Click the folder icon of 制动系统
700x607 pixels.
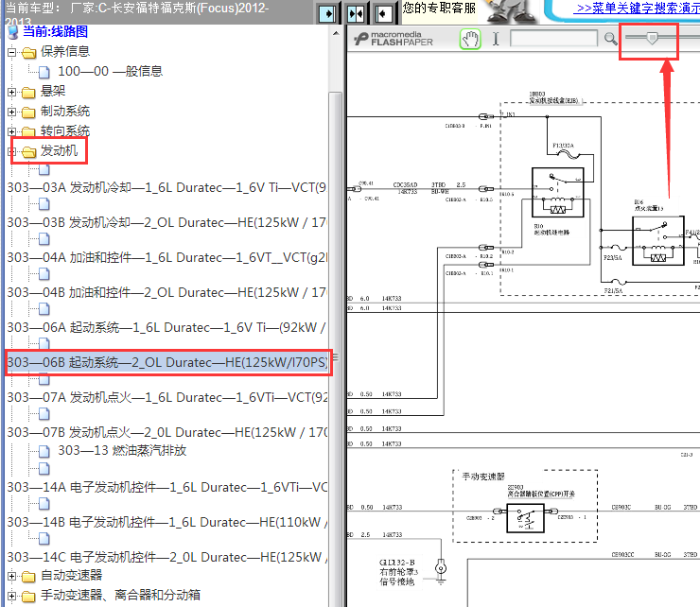(x=28, y=113)
